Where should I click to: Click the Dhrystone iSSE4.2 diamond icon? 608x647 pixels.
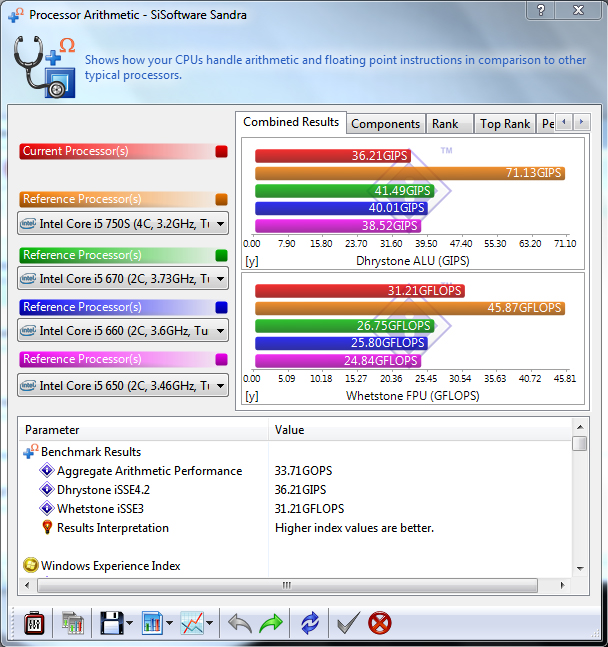(x=47, y=489)
